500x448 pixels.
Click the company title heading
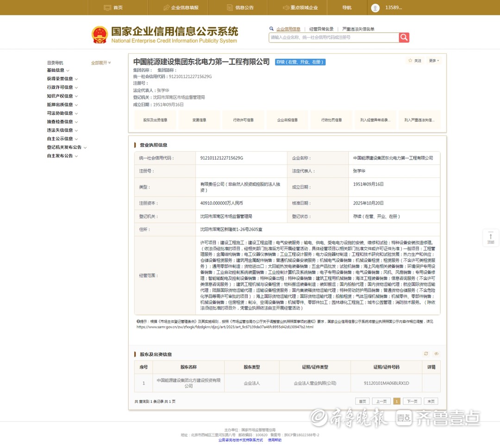[201, 62]
